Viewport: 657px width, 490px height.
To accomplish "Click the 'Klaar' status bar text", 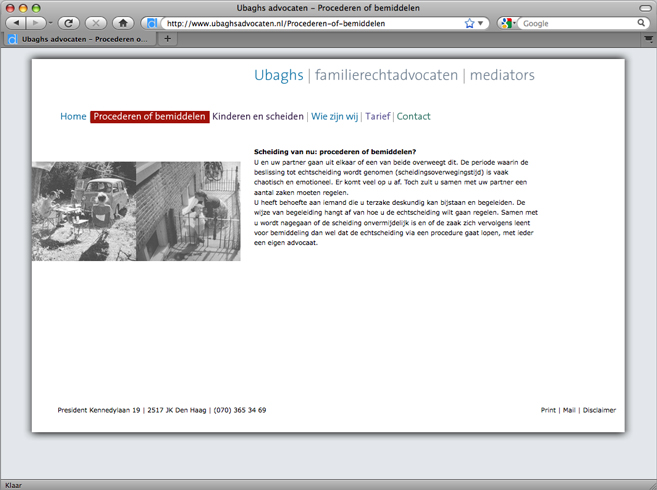I will tap(13, 485).
